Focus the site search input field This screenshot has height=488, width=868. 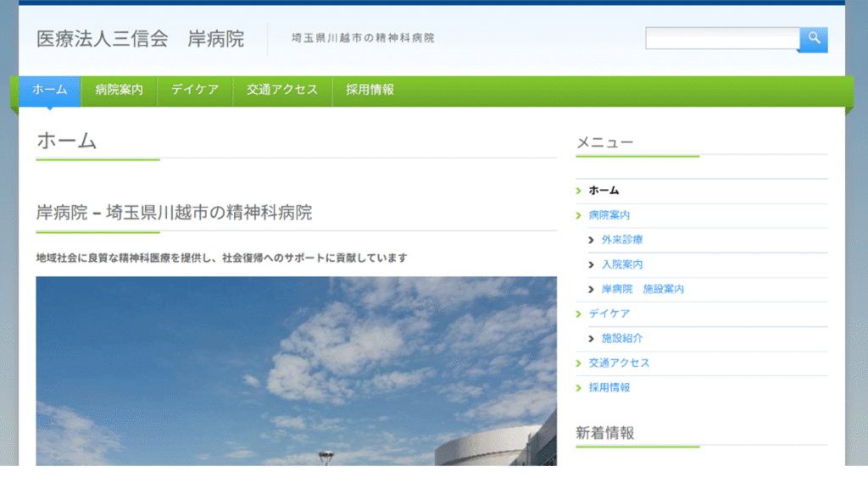click(x=722, y=38)
